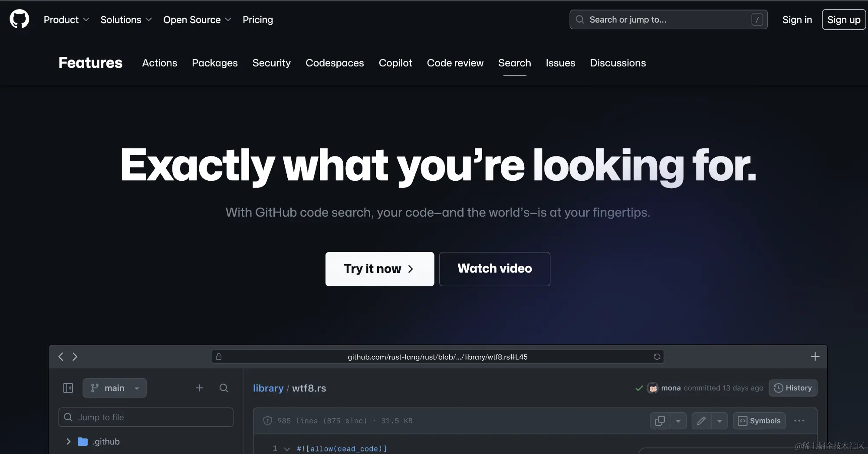Open the Issues tab

[560, 63]
